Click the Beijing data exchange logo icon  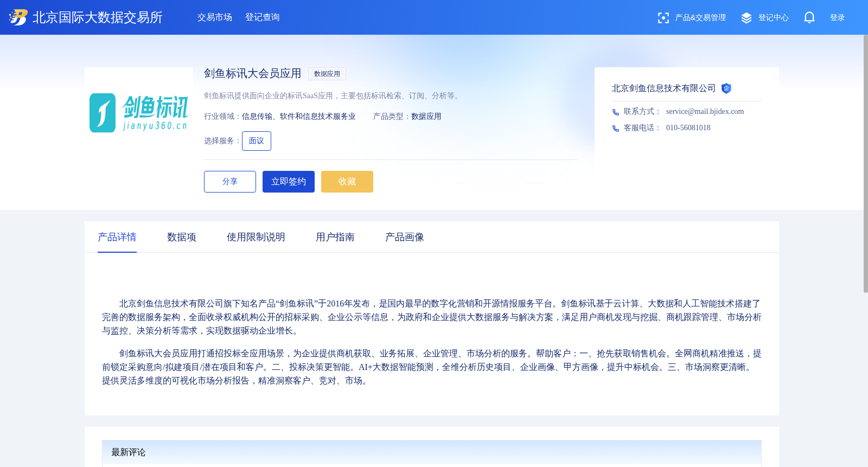18,17
